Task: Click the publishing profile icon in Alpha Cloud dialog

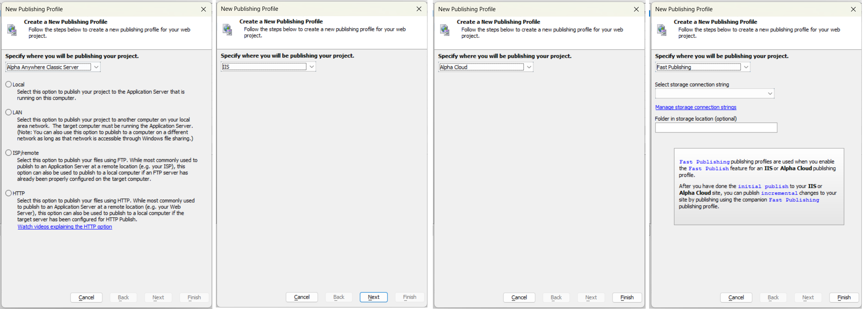Action: [x=445, y=30]
